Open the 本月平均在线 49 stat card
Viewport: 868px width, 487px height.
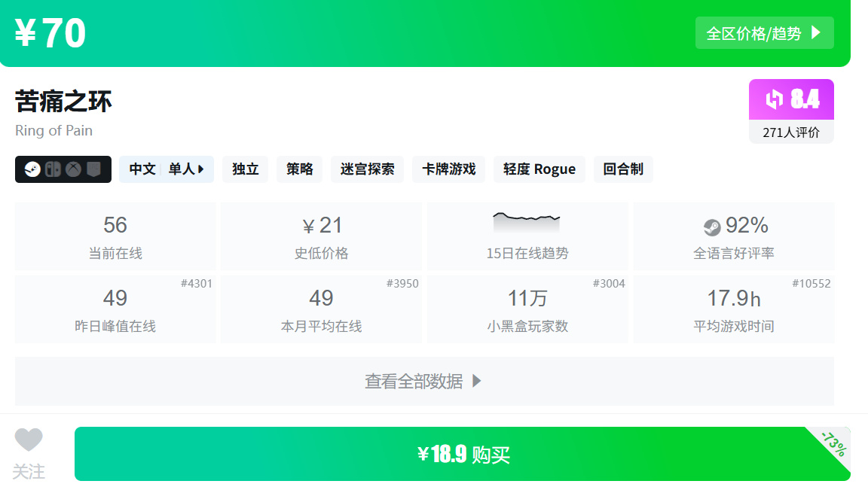[x=321, y=309]
